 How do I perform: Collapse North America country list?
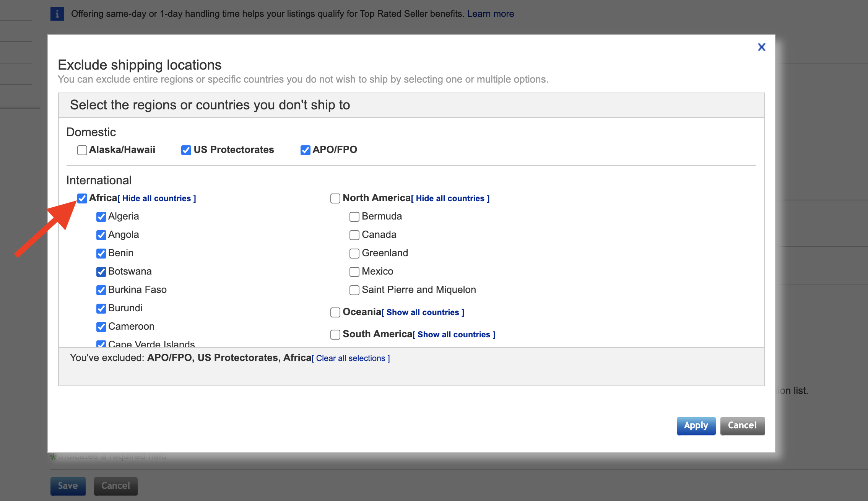coord(450,198)
